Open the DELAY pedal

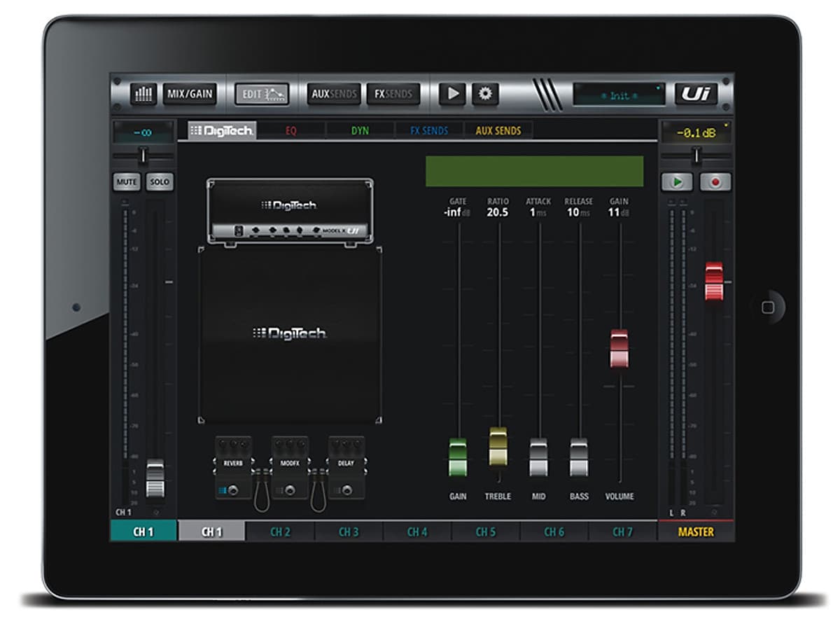pos(346,467)
